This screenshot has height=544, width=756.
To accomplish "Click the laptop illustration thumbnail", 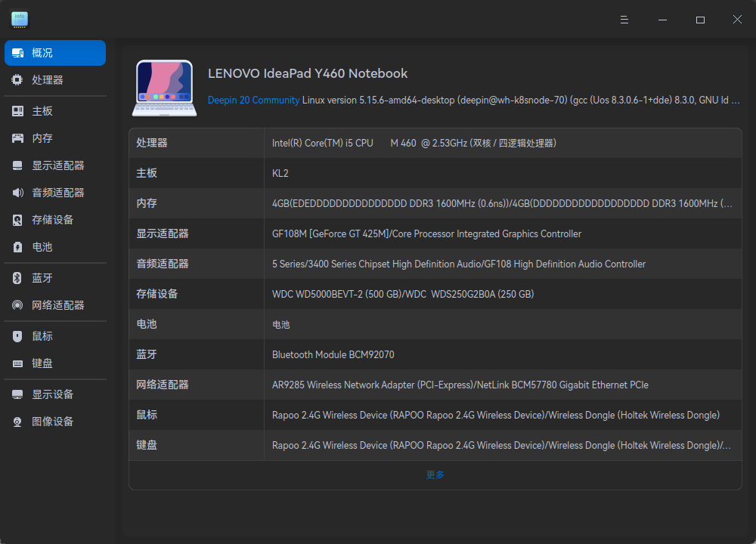I will [x=164, y=88].
